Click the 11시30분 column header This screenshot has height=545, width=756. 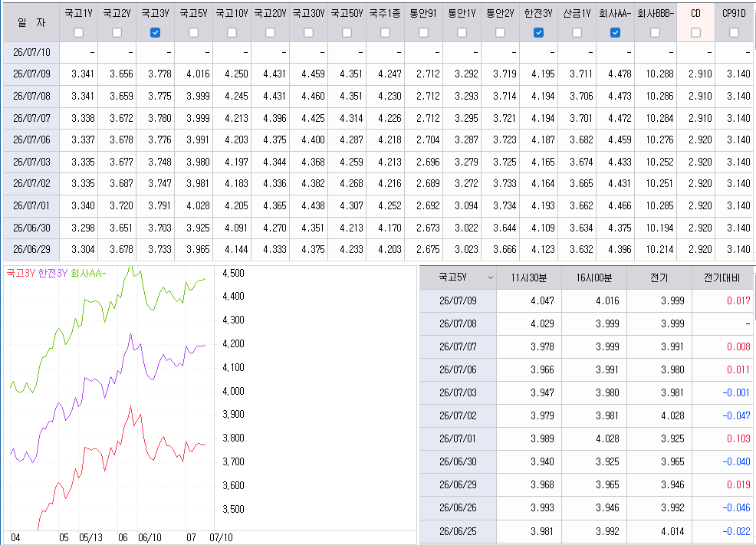coord(529,277)
